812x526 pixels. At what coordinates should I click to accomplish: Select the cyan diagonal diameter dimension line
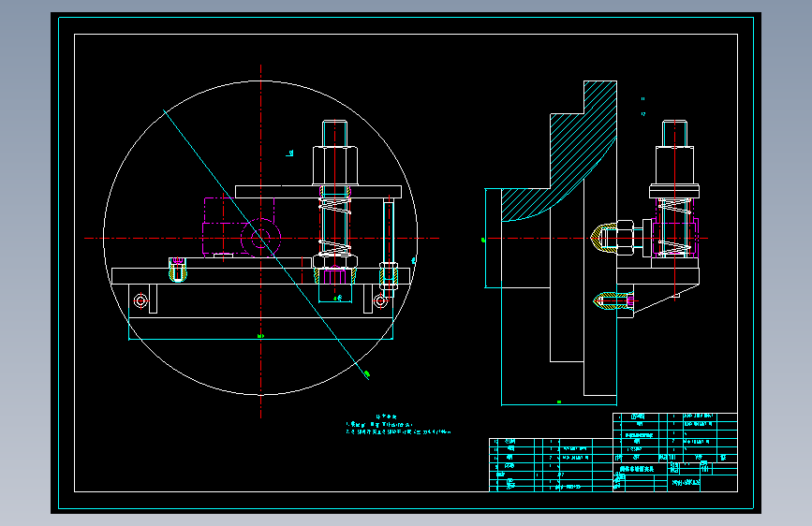coord(266,244)
